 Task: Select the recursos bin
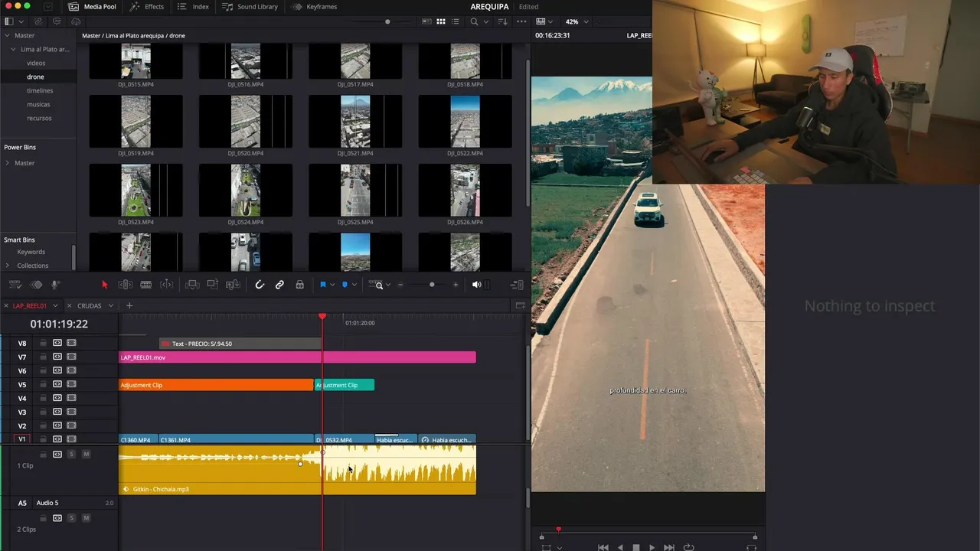pos(39,118)
